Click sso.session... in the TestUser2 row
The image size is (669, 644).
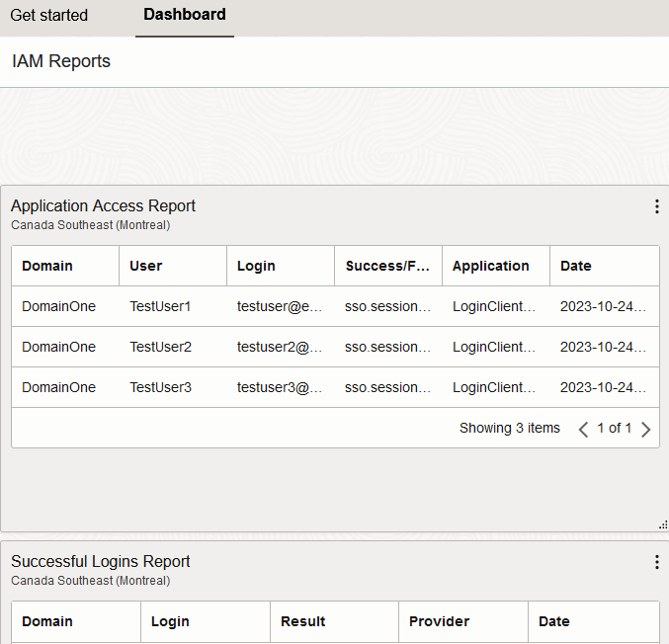[x=387, y=347]
